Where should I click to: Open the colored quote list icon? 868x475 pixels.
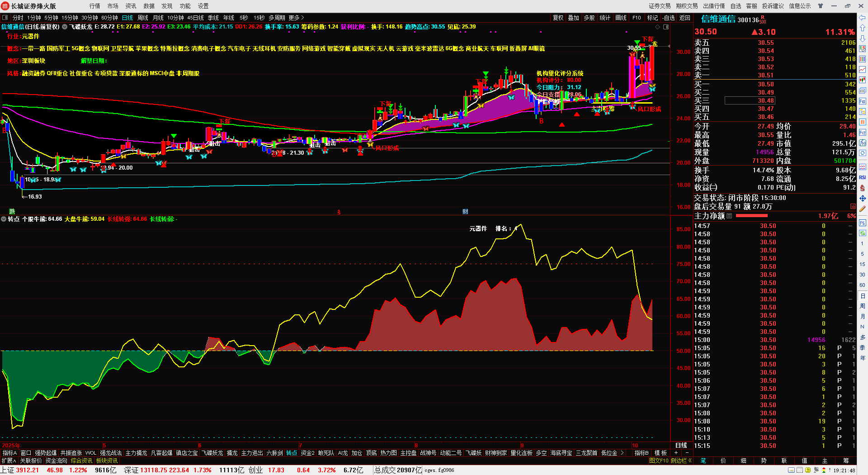[x=863, y=48]
